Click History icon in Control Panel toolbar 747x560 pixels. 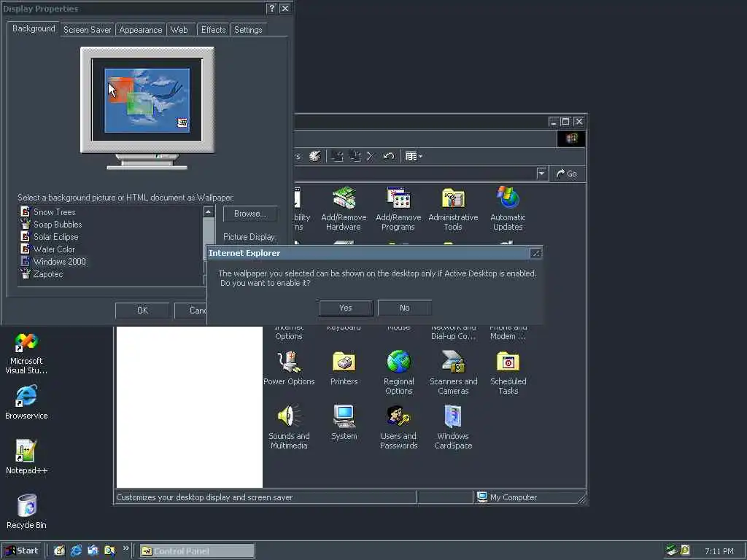[x=315, y=156]
